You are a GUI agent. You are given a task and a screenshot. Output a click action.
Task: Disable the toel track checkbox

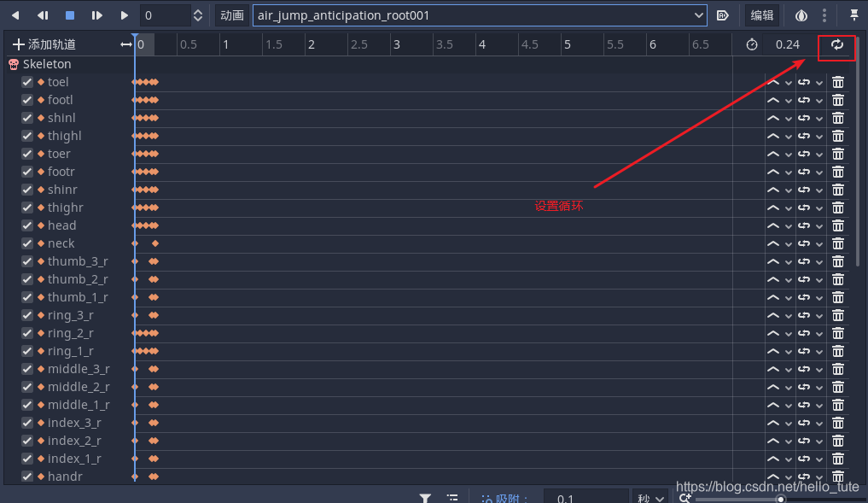(27, 82)
